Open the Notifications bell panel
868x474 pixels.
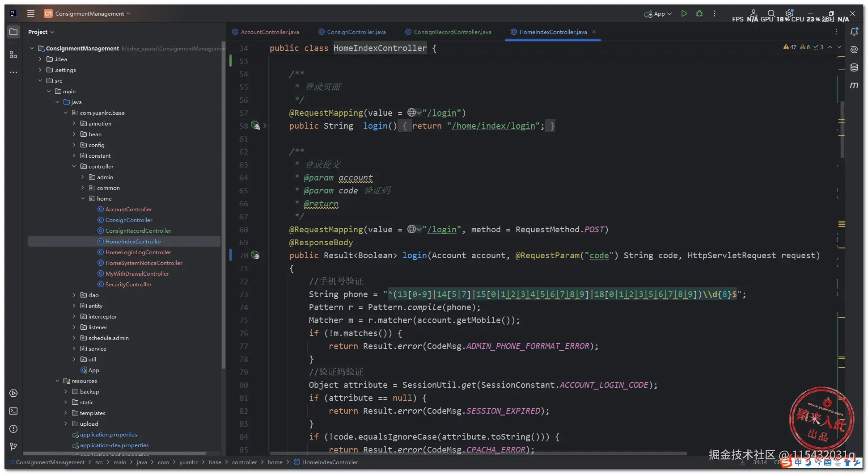pyautogui.click(x=854, y=32)
